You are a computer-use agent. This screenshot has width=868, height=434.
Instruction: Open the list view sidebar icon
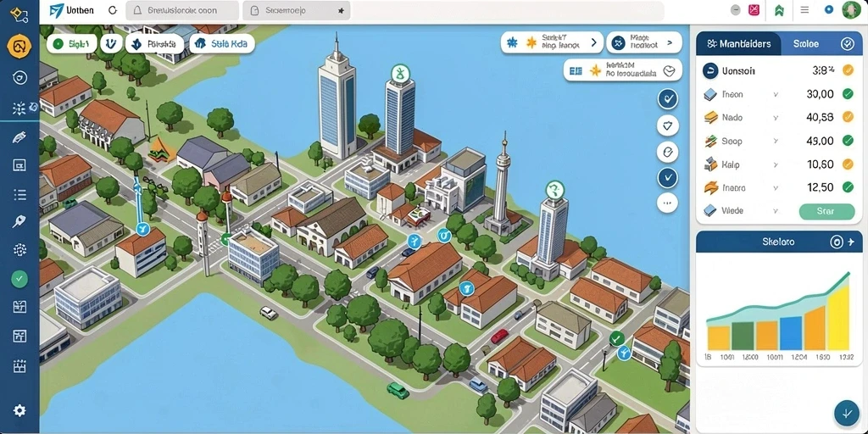19,194
